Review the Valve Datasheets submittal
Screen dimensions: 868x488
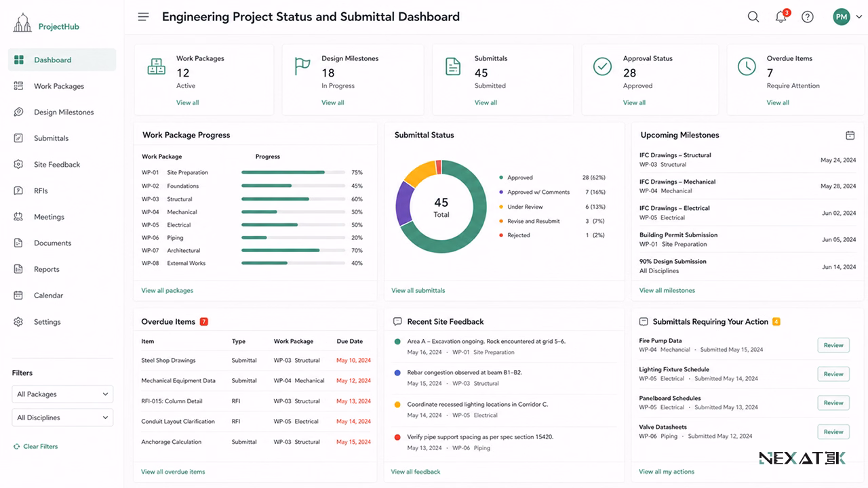833,432
